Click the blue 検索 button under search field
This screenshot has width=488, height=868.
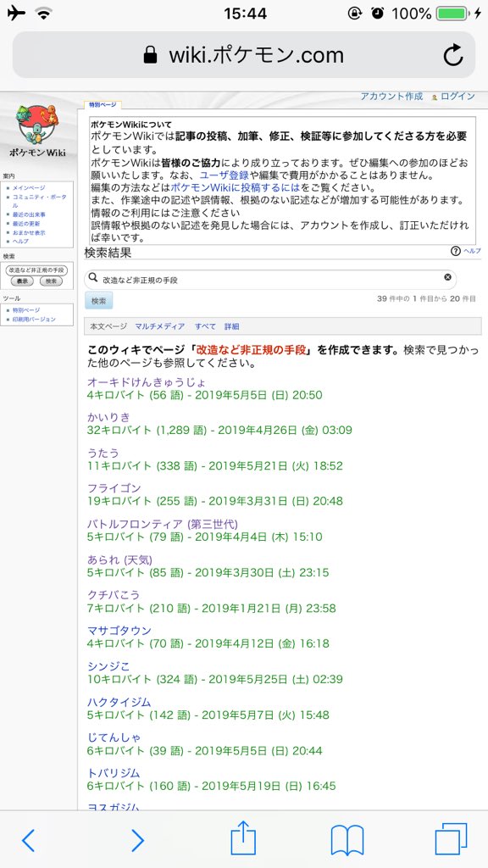[98, 301]
